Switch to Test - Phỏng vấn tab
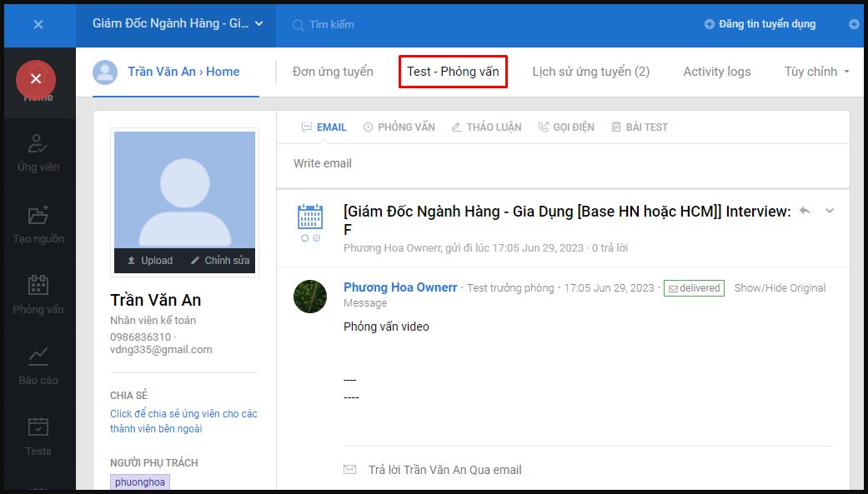The height and width of the screenshot is (494, 868). coord(453,72)
